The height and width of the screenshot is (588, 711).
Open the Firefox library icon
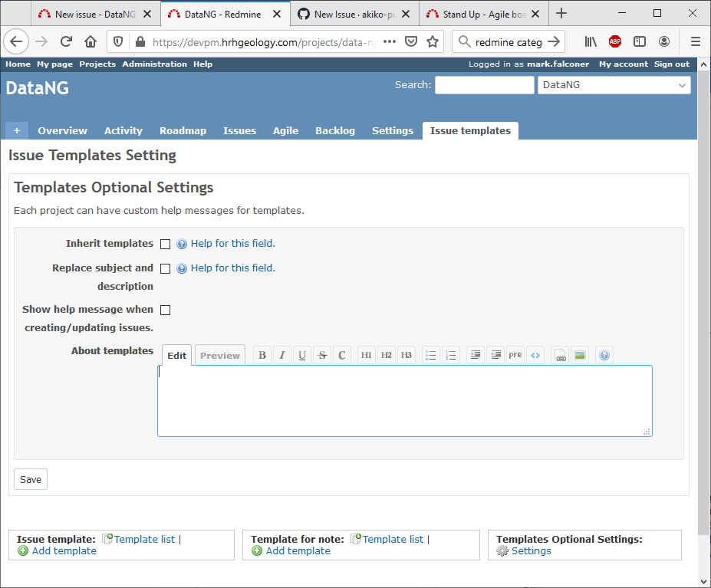coord(591,41)
